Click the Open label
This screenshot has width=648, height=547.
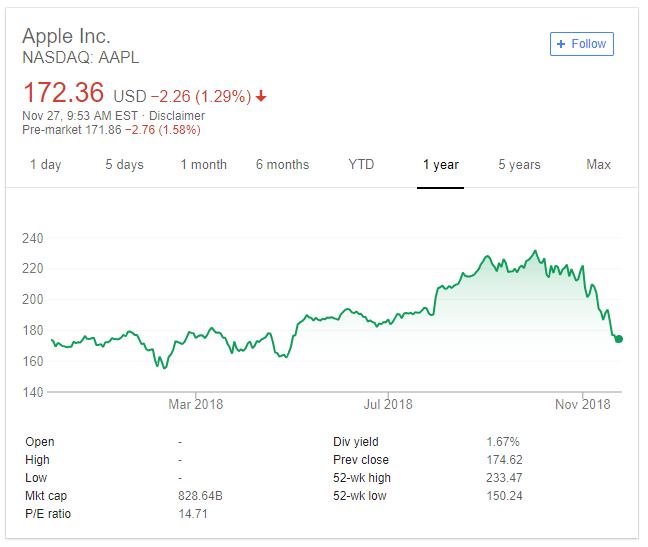[40, 442]
